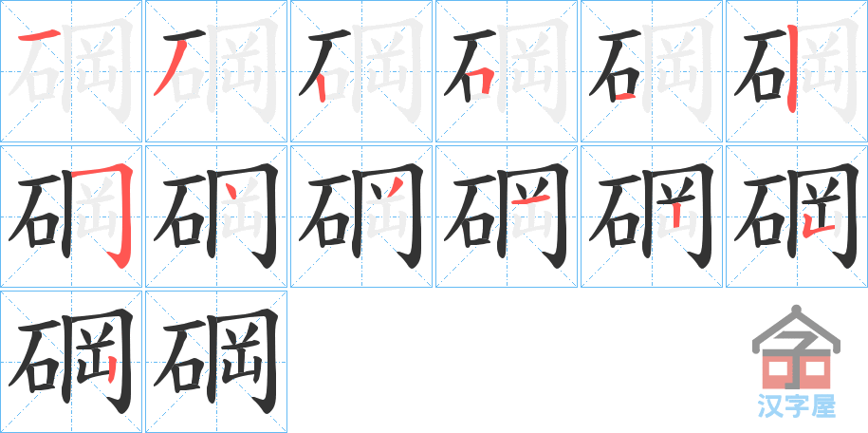Click the fourth step showing red box corner
868x433 pixels.
[x=507, y=71]
